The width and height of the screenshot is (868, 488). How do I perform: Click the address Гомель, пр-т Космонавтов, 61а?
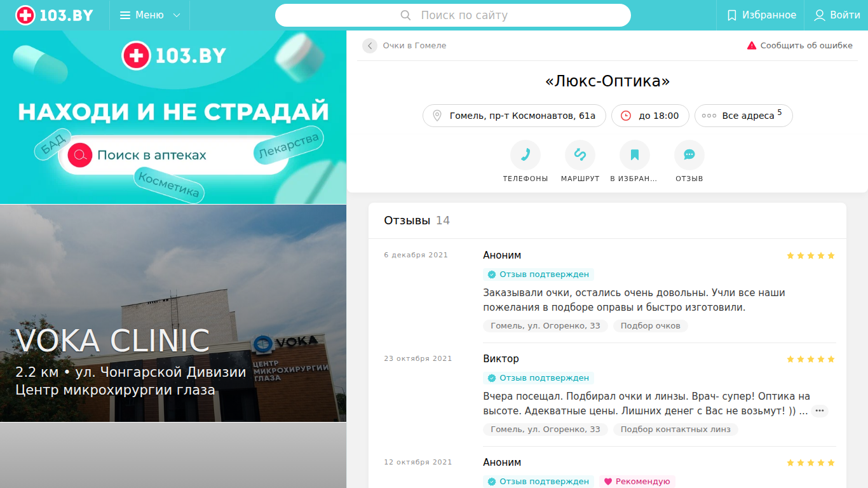click(x=514, y=116)
